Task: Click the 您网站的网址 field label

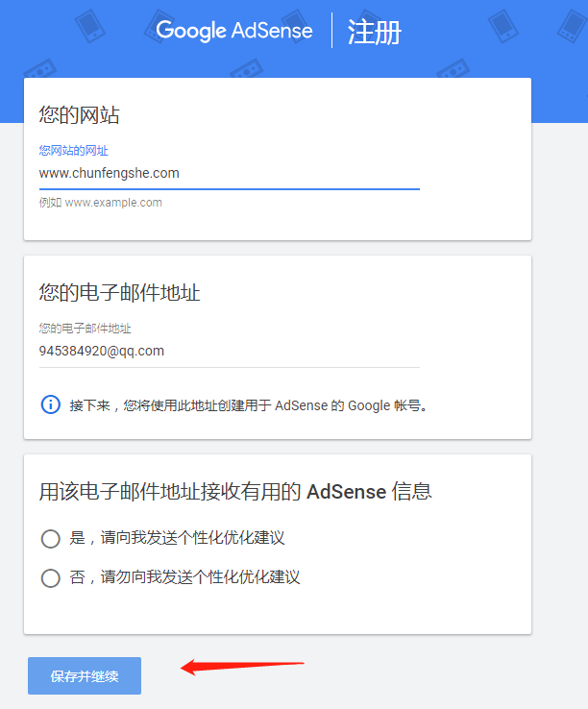Action: [74, 151]
